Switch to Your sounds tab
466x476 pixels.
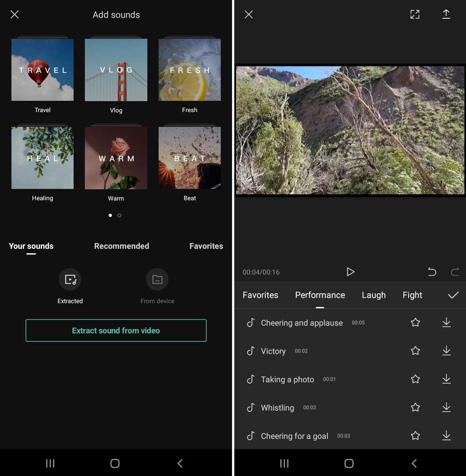(x=31, y=246)
